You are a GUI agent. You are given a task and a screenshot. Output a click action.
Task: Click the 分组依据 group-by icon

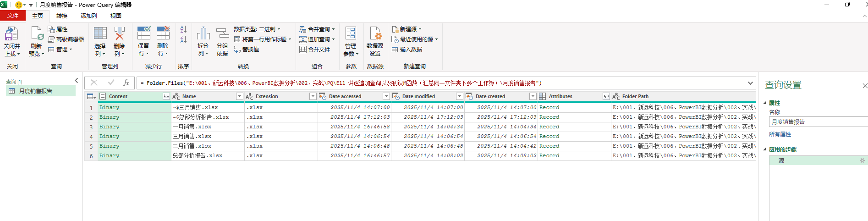coord(222,34)
